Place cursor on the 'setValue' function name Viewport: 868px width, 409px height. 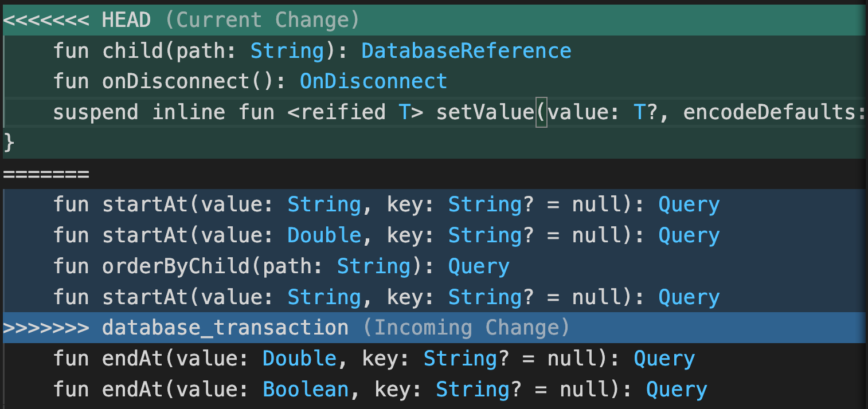[484, 113]
